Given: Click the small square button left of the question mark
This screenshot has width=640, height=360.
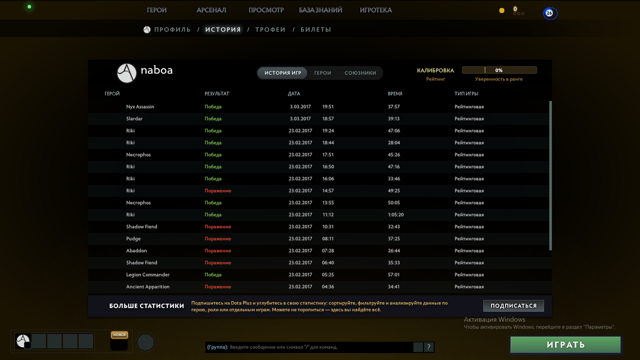Looking at the screenshot, I should [418, 347].
